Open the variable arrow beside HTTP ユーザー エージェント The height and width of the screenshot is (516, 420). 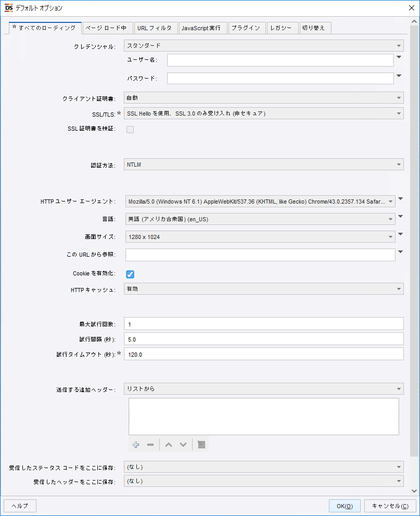point(400,198)
